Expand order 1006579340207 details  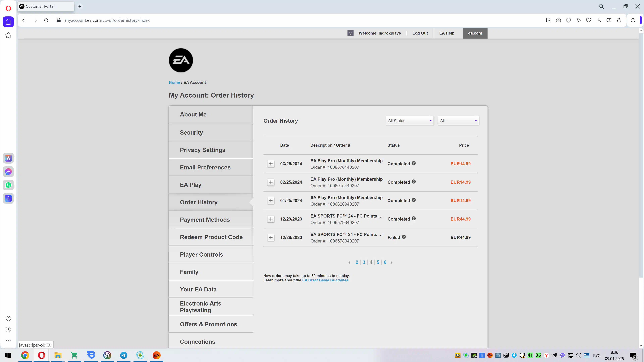pyautogui.click(x=271, y=219)
